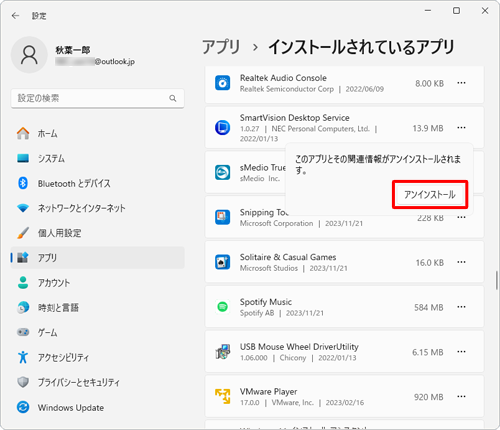Open Windows Update page
The image size is (500, 430).
98,407
